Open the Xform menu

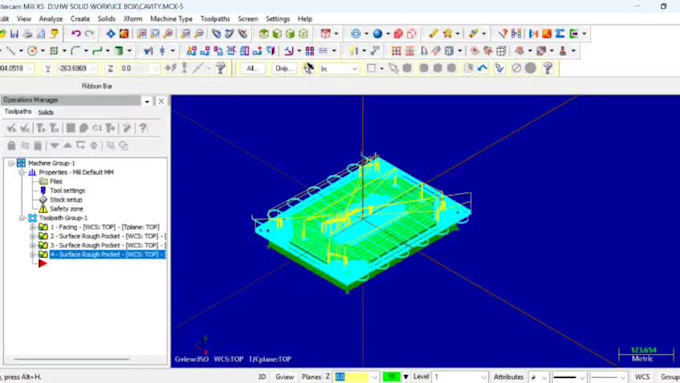point(133,19)
